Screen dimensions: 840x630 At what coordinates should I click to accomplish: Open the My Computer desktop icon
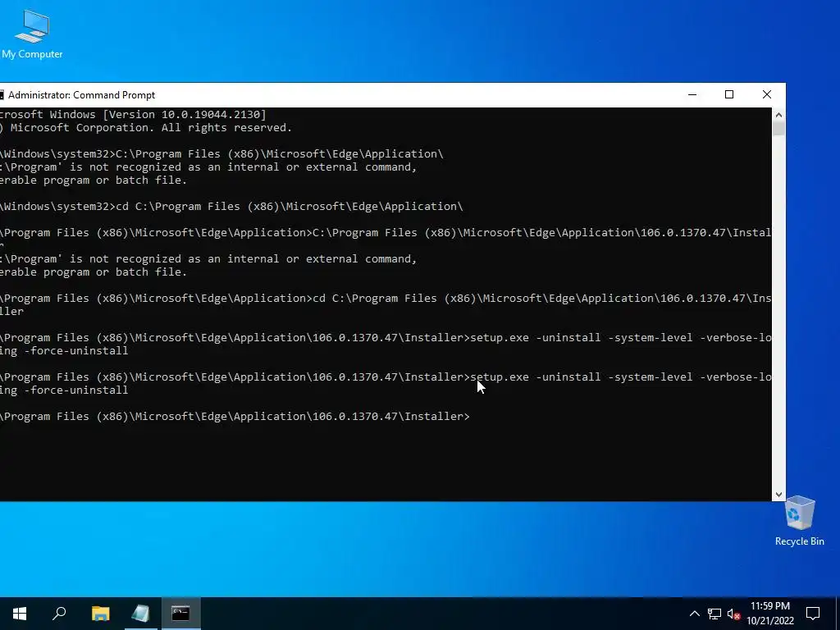pos(32,34)
